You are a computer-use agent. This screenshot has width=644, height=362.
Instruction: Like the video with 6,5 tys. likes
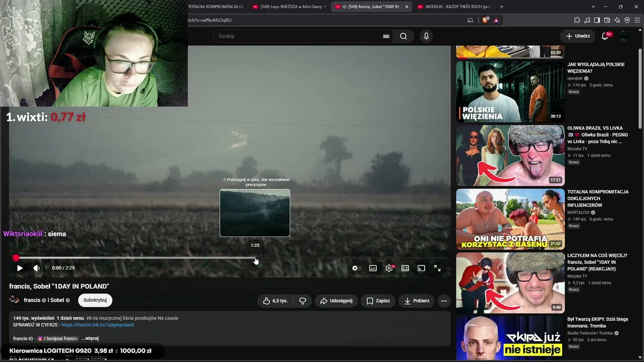275,301
